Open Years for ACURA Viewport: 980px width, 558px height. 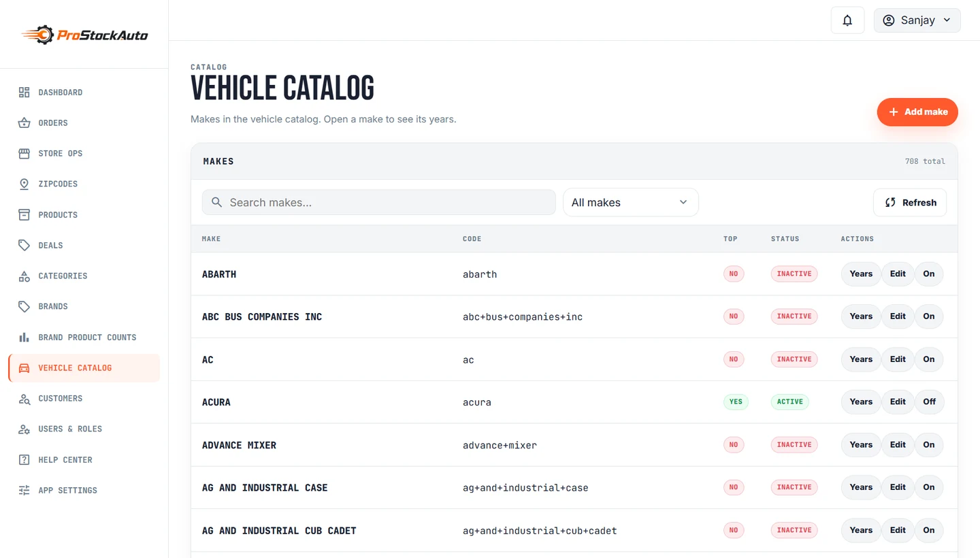[x=861, y=402]
